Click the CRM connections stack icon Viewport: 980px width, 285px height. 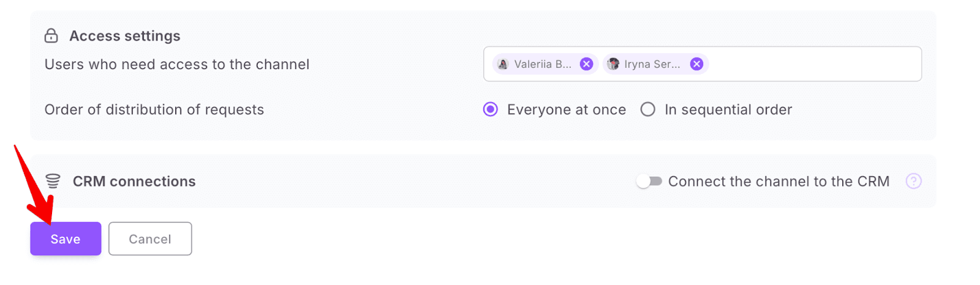[x=53, y=181]
